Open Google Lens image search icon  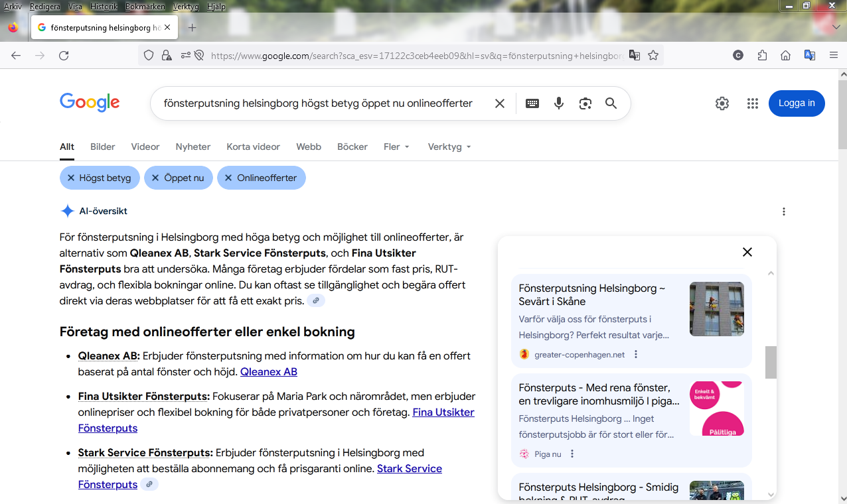[585, 103]
